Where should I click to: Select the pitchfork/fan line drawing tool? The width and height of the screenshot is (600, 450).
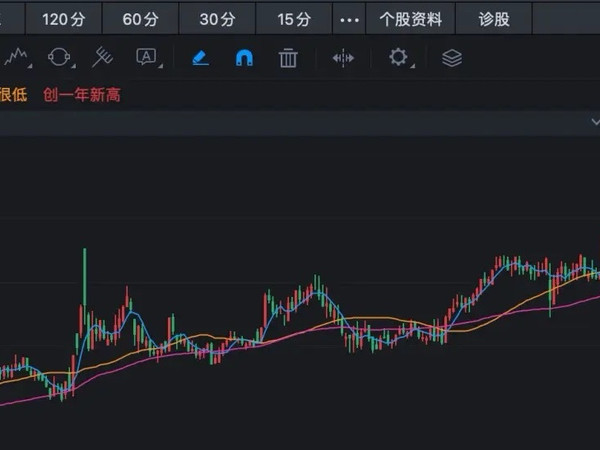tap(102, 57)
